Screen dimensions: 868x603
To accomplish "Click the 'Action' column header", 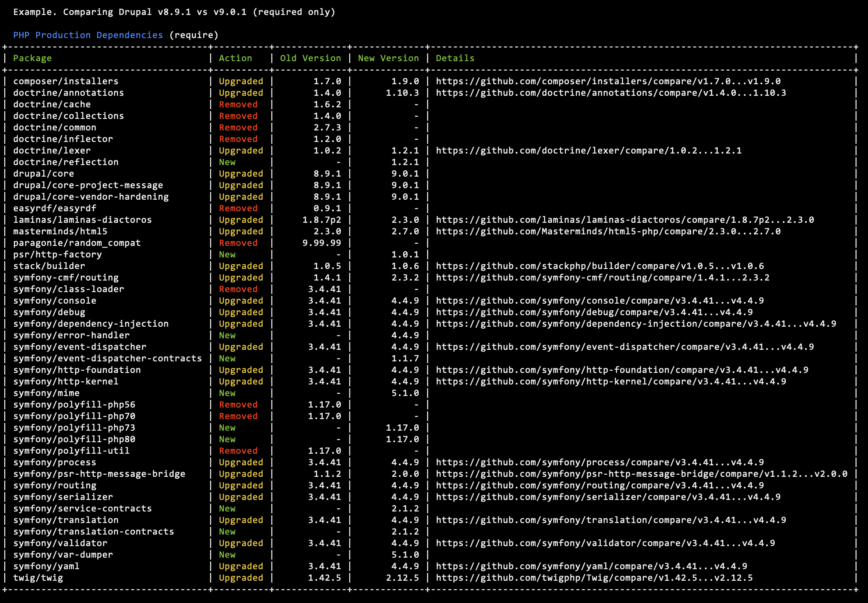I will [x=235, y=58].
